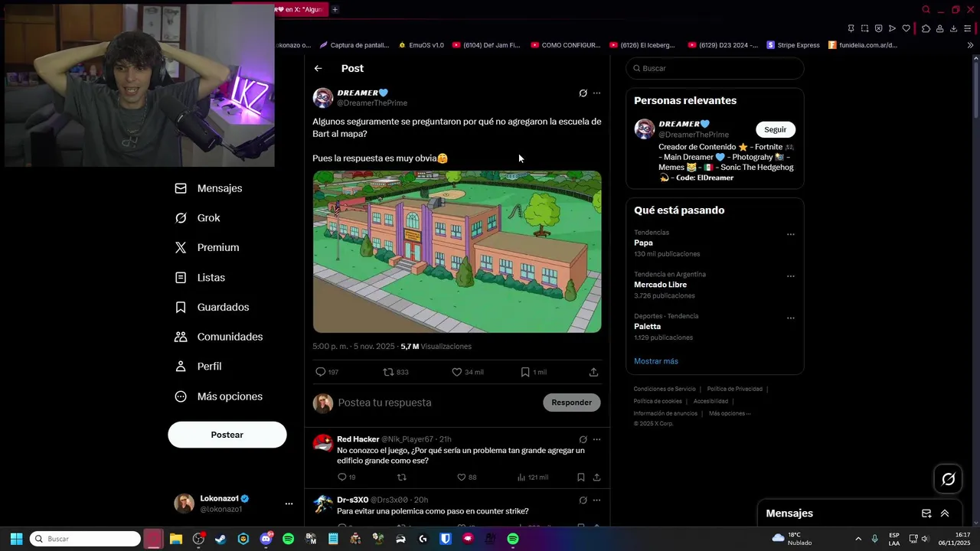The image size is (980, 551).
Task: Open Política de Privacidad link
Action: [x=734, y=389]
